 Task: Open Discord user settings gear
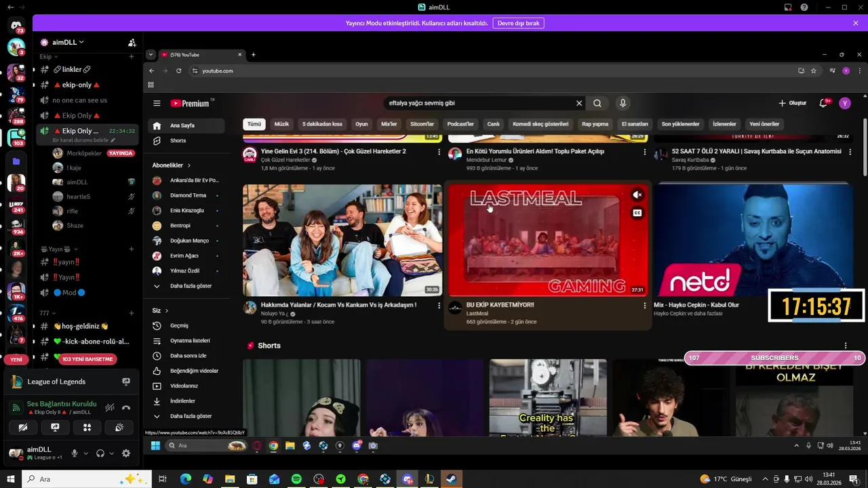[126, 453]
